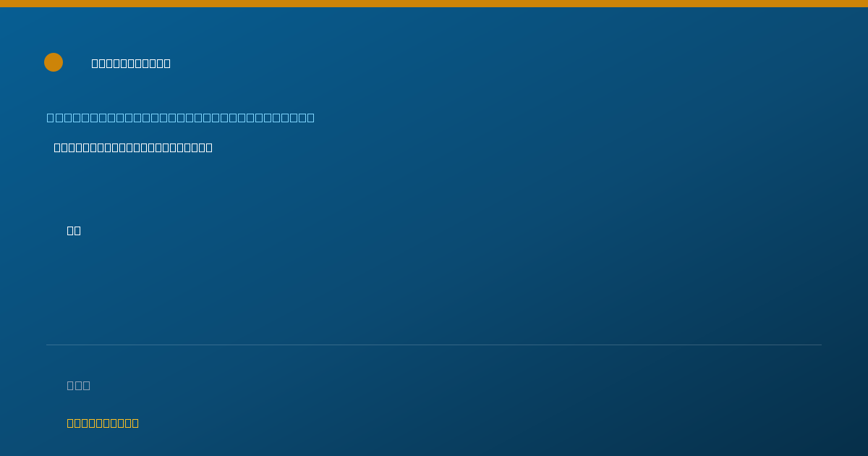Click the orange circle logo icon
Viewport: 868px width, 456px height.
tap(54, 62)
